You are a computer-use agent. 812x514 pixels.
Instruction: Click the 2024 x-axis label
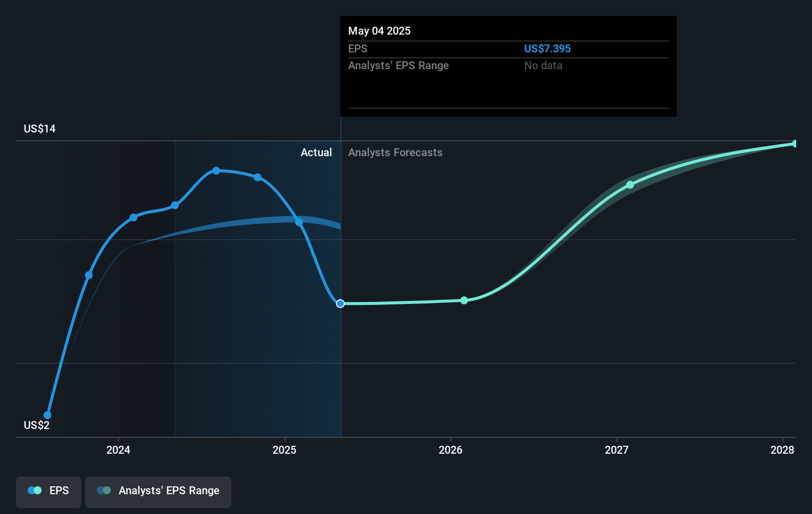point(118,450)
